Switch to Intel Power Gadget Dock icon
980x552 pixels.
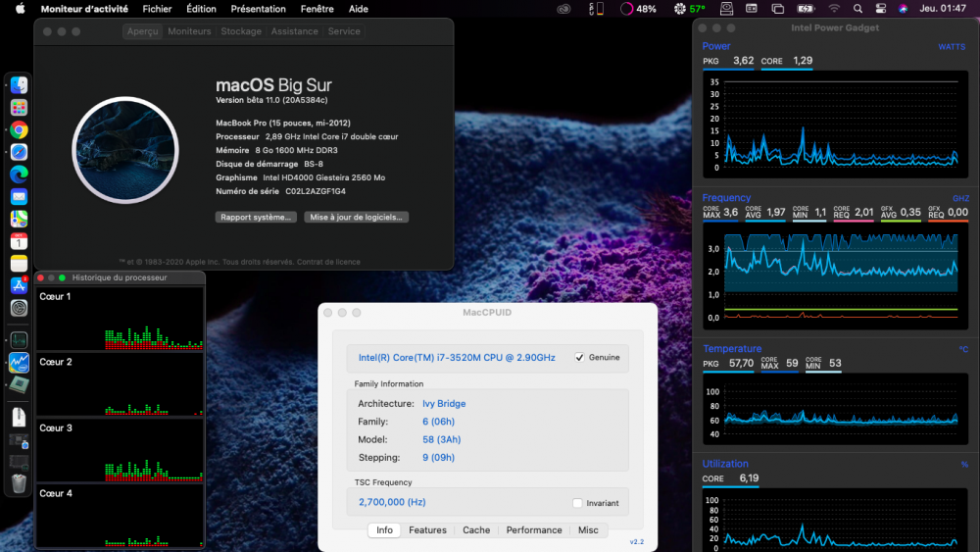point(19,363)
